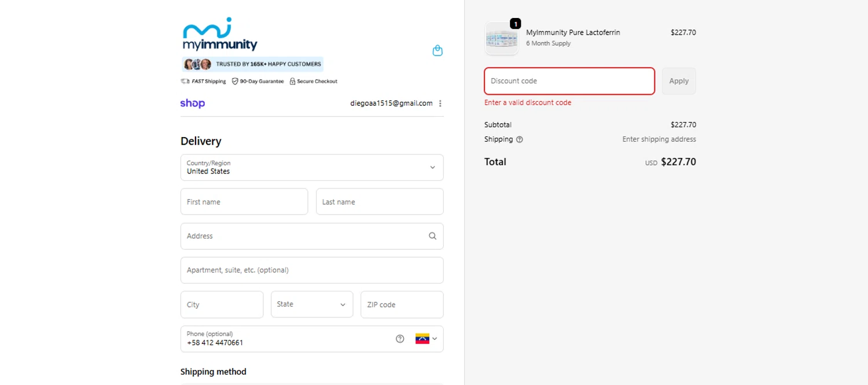Click the 90-Day Guarantee shield icon
This screenshot has height=385, width=868.
point(235,82)
